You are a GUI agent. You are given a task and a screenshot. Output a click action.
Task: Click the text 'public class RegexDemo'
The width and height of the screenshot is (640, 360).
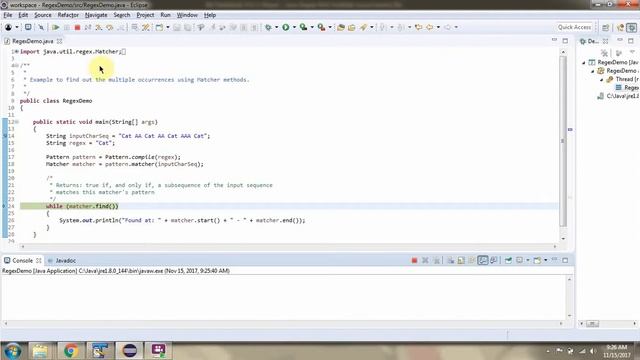[x=56, y=101]
